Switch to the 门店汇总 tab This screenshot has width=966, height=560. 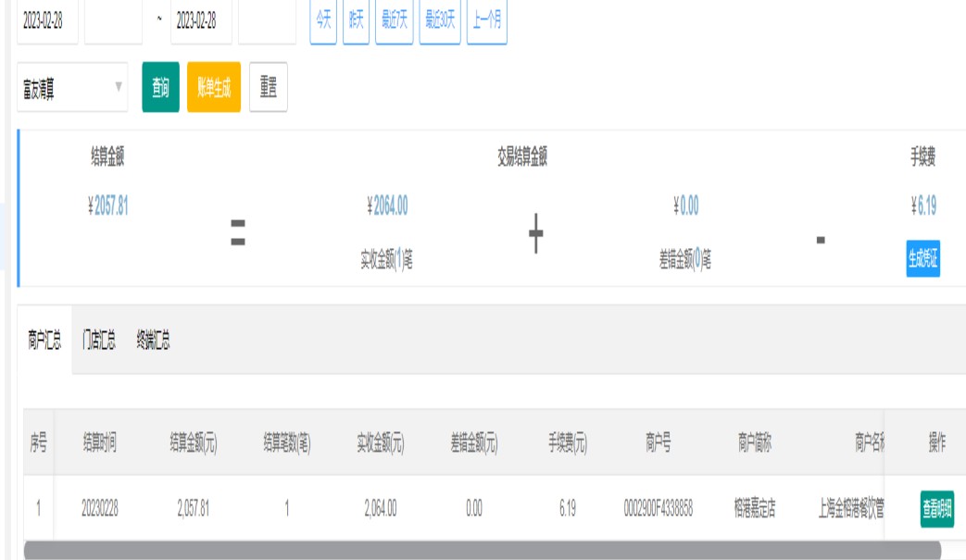[x=99, y=341]
